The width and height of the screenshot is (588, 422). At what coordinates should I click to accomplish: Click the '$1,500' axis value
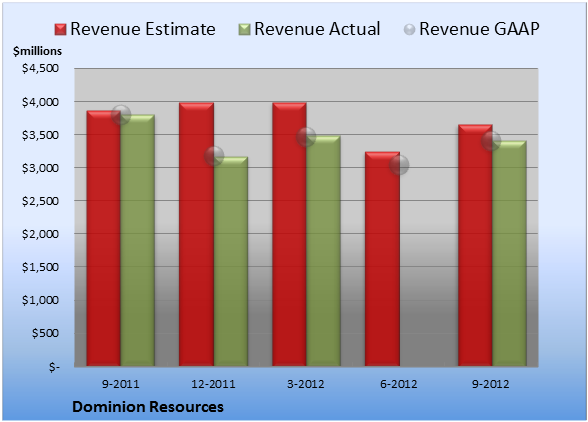click(x=40, y=267)
